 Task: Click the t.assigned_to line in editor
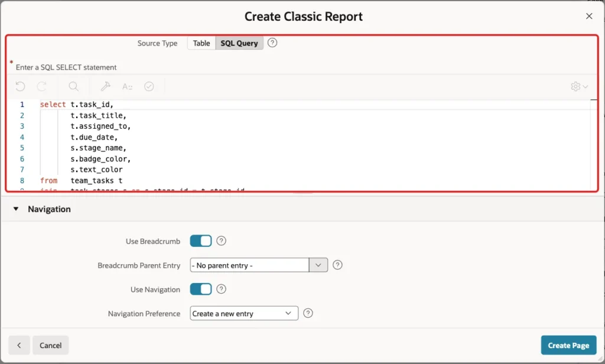[x=100, y=126]
